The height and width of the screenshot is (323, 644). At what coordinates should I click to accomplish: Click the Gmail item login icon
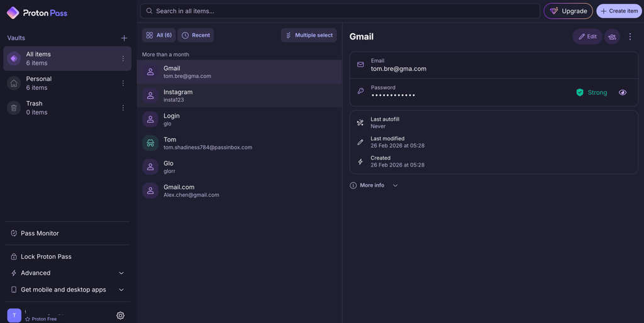150,72
